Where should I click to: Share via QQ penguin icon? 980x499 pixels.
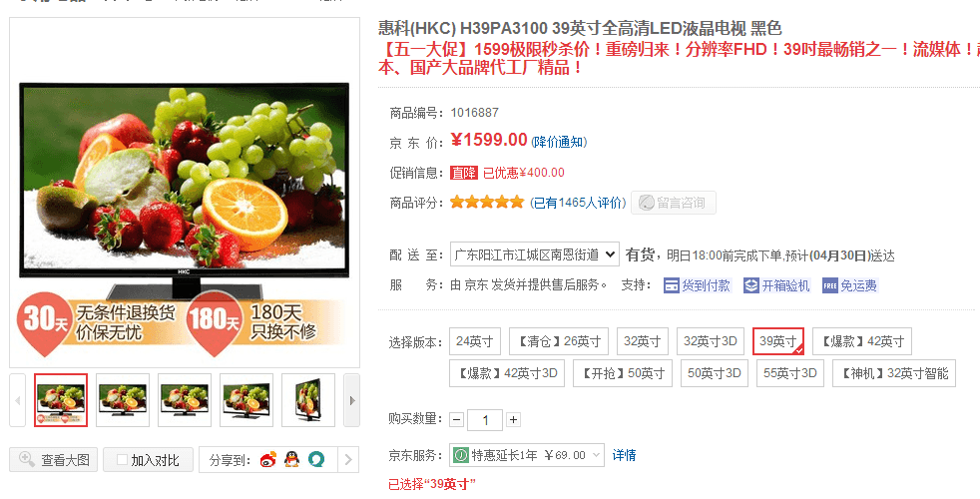[291, 460]
